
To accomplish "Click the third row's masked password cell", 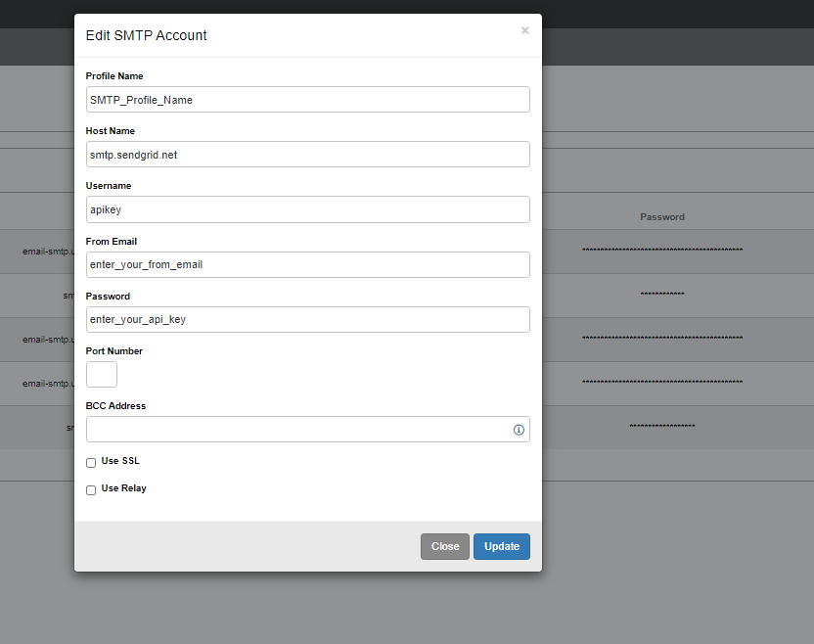I will point(662,339).
